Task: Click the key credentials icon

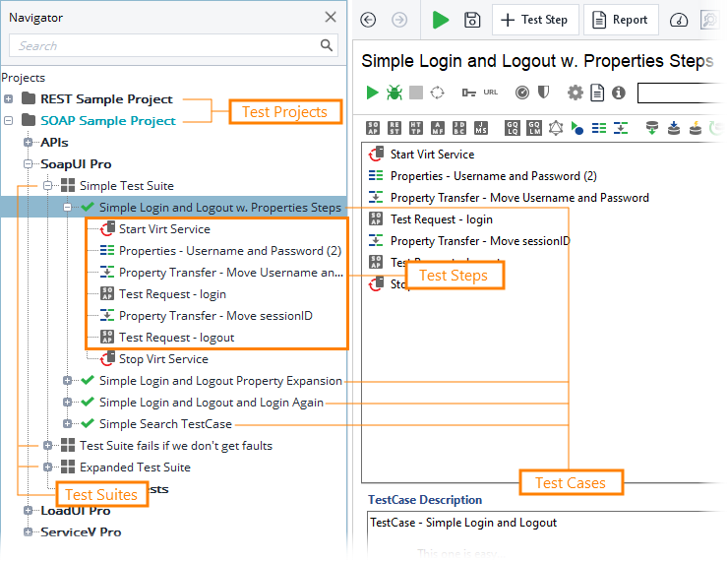Action: pyautogui.click(x=468, y=93)
